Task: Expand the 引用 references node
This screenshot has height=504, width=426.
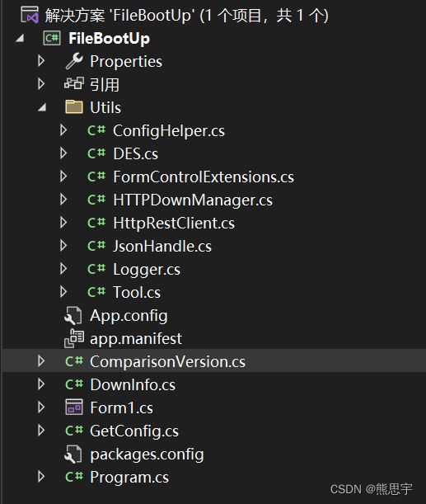Action: [x=41, y=84]
